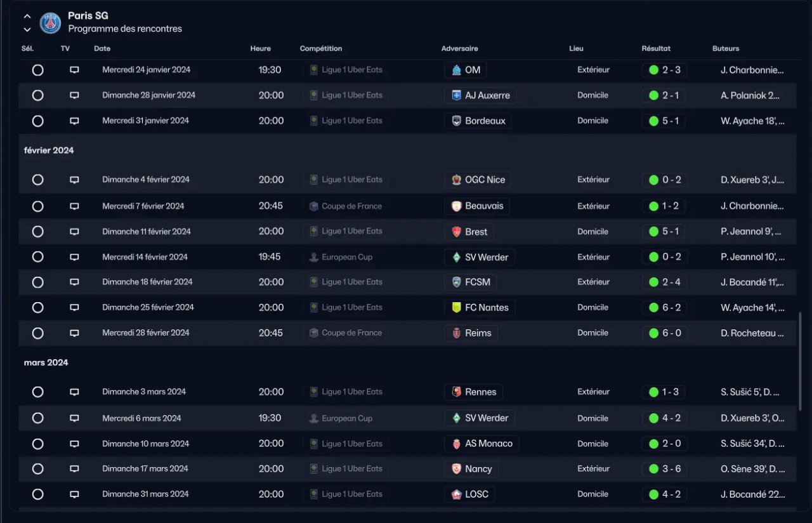Go to next team with down chevron

click(x=27, y=29)
